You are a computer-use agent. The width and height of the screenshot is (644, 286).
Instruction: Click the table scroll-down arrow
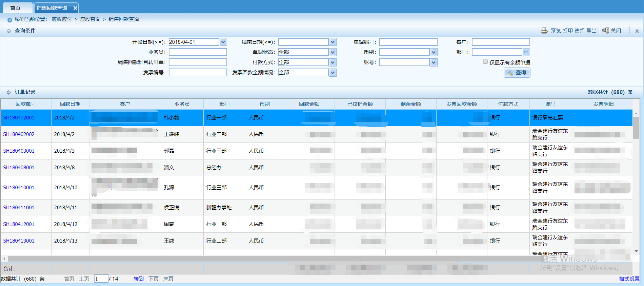[636, 251]
